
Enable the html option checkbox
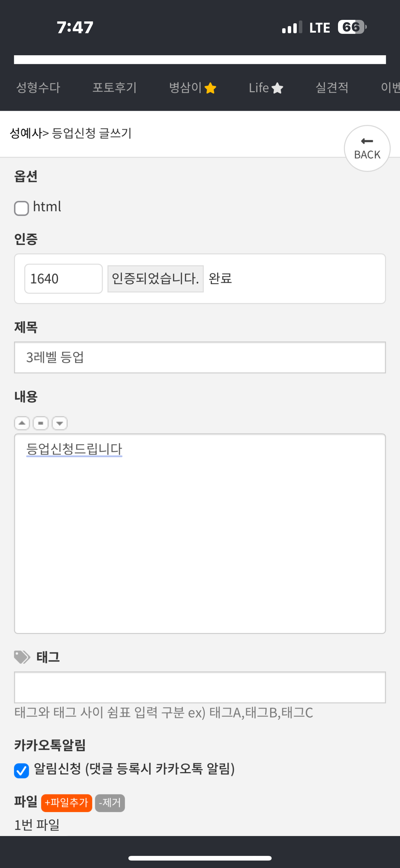[x=21, y=208]
